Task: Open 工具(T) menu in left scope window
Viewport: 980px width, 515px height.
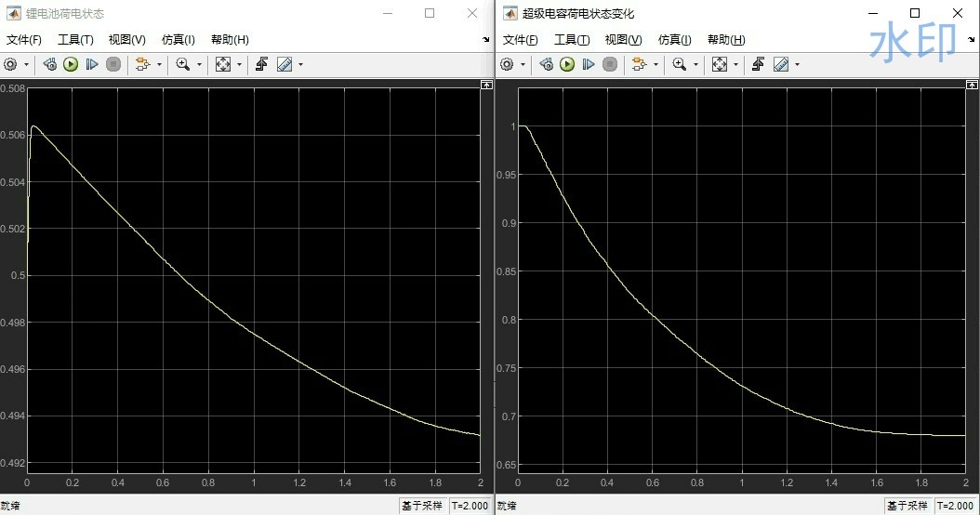Action: 75,39
